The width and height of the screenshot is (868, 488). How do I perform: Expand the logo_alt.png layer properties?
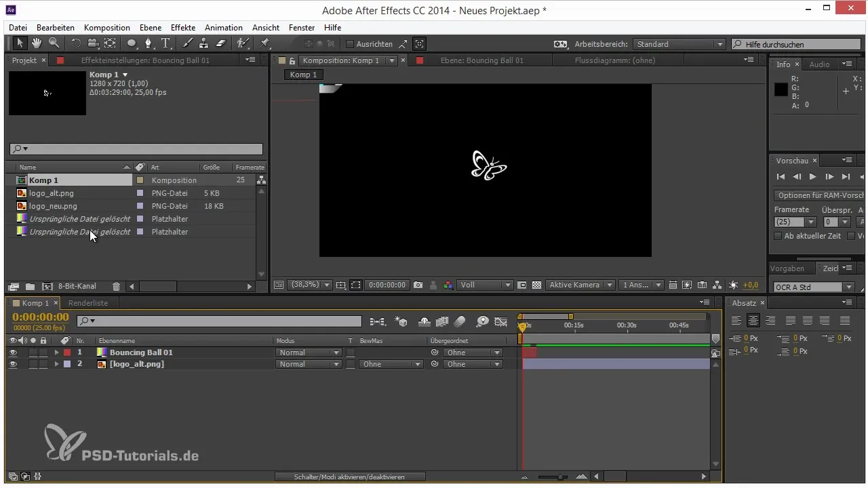tap(57, 365)
